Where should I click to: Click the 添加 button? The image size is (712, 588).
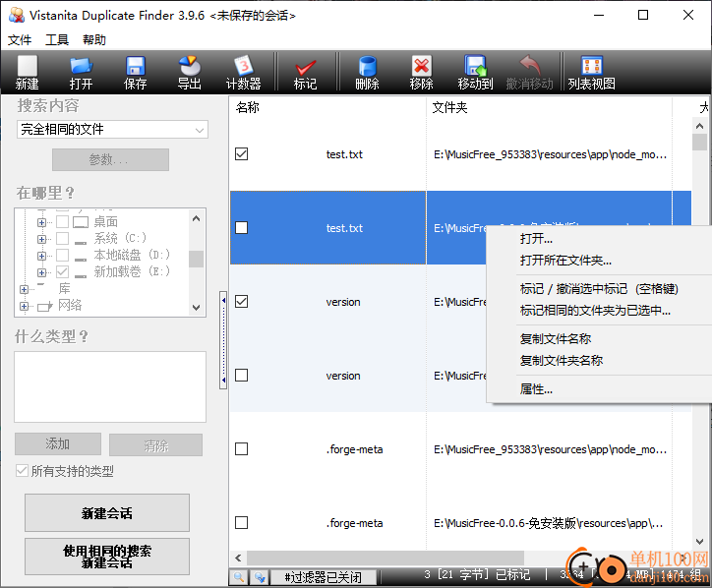click(58, 444)
